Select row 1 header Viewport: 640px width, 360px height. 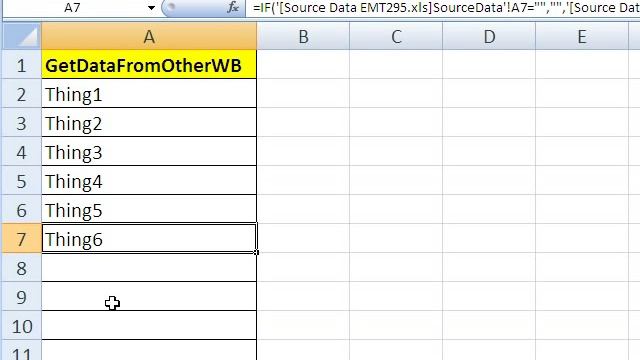tap(22, 65)
